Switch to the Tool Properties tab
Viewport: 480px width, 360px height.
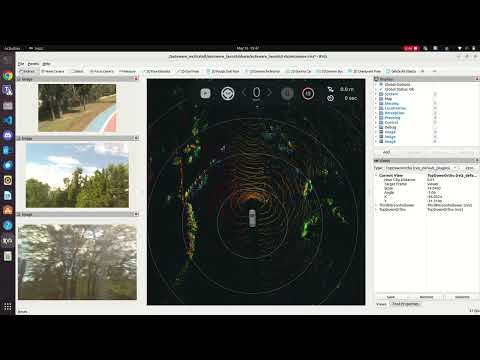405,304
